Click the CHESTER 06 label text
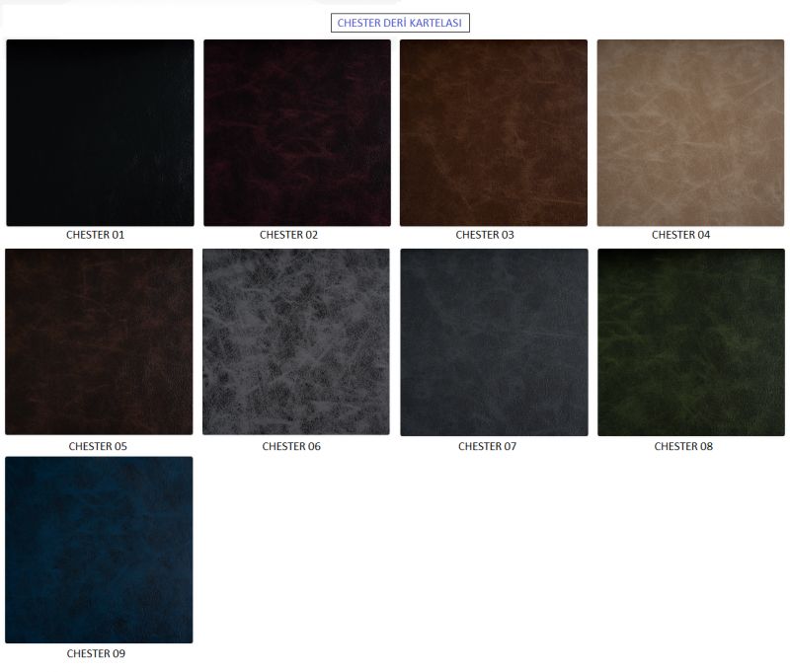This screenshot has height=672, width=790. click(291, 446)
